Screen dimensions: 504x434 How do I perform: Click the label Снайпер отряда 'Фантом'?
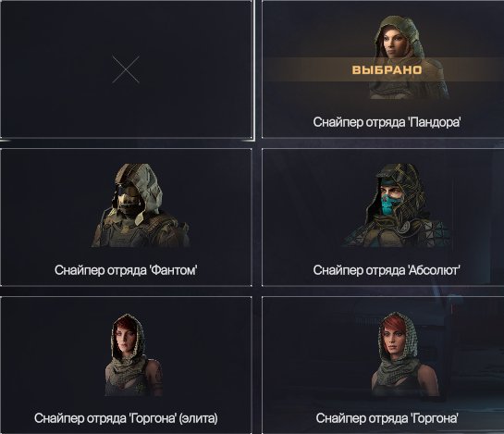click(x=126, y=270)
